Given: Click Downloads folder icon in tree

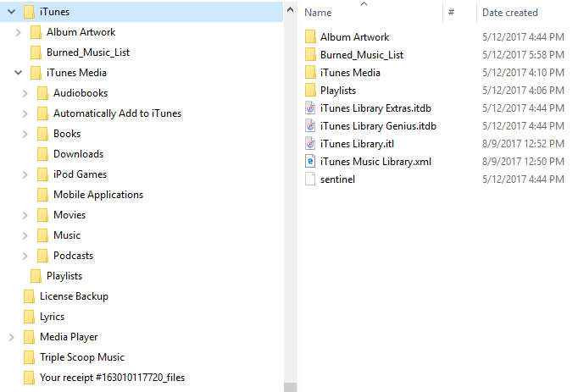Looking at the screenshot, I should click(x=42, y=154).
